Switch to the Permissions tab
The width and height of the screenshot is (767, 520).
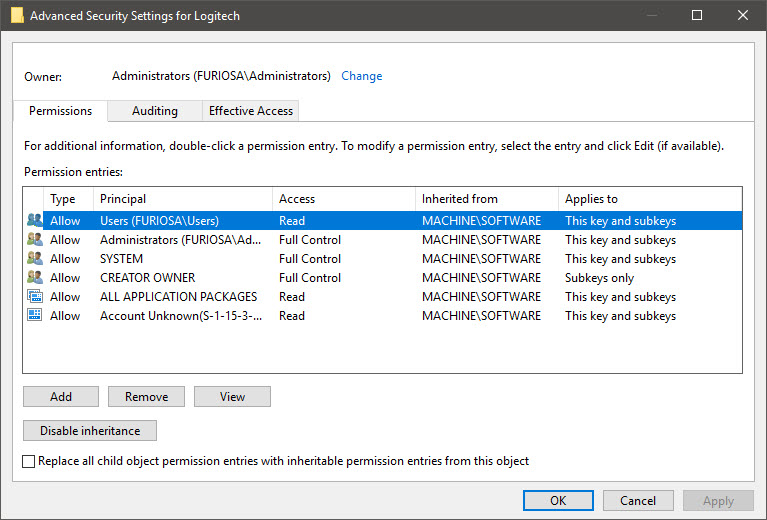[x=60, y=111]
